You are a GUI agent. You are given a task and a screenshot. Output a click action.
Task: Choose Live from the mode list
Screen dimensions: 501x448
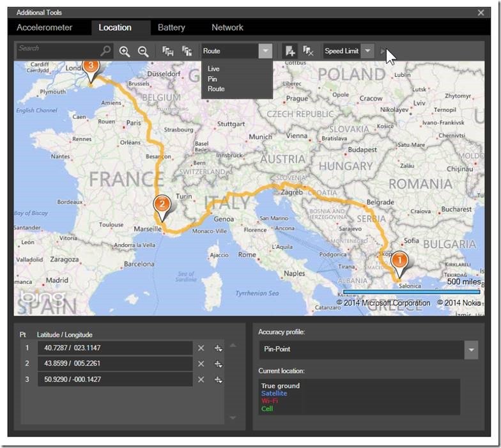coord(213,68)
